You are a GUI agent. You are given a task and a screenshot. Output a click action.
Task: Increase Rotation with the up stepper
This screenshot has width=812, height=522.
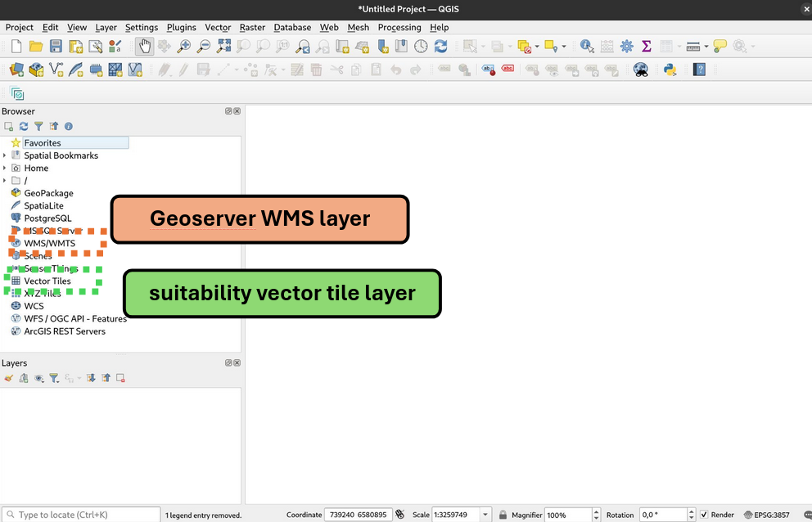[691, 511]
